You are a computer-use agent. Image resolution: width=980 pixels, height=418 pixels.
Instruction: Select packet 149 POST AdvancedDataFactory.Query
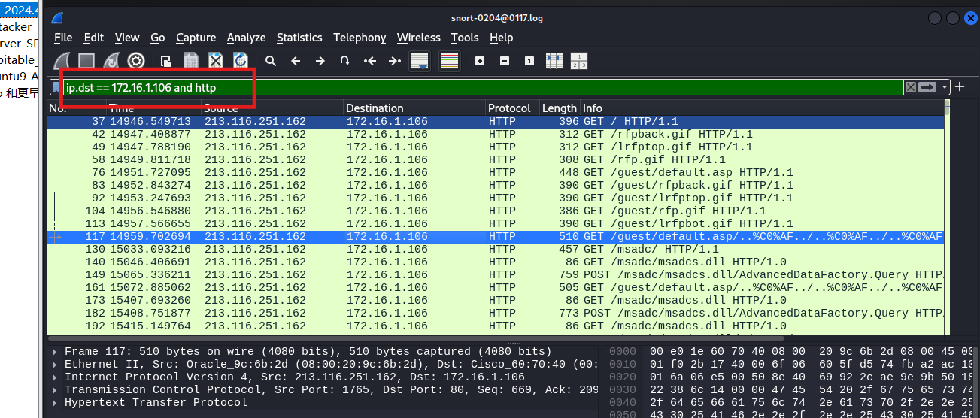pyautogui.click(x=495, y=274)
